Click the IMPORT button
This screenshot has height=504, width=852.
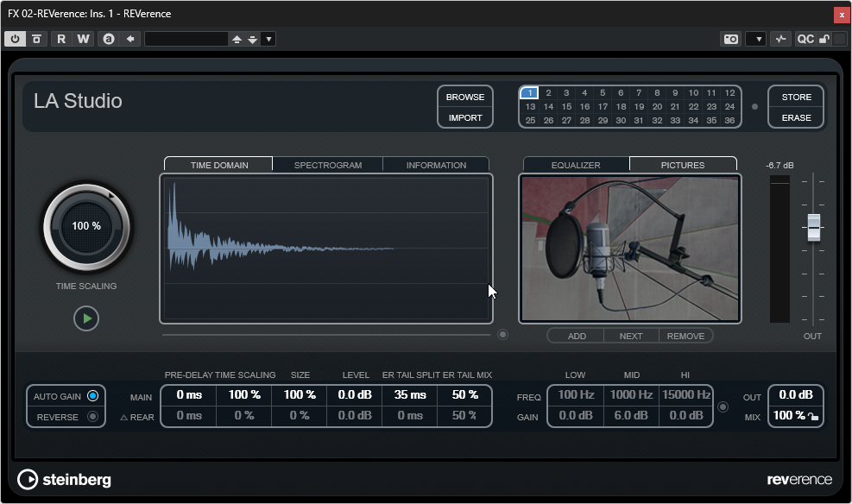[x=465, y=118]
